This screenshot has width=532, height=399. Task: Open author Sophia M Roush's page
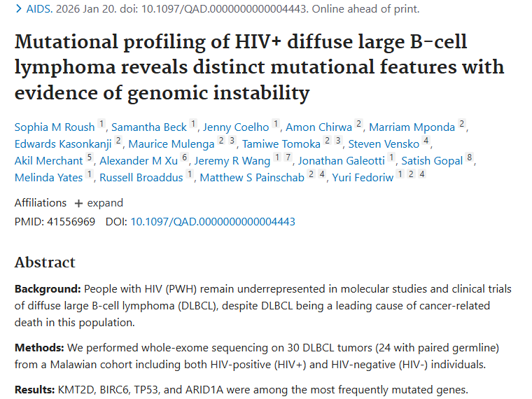point(55,127)
